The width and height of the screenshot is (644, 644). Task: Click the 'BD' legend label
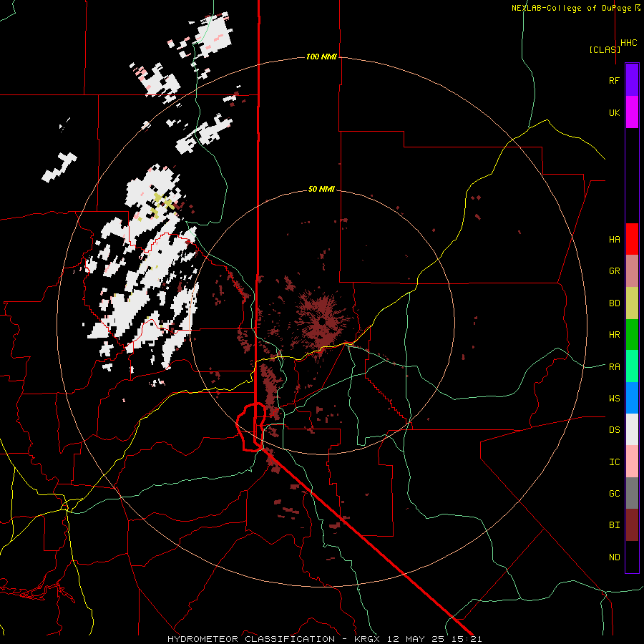pos(614,303)
